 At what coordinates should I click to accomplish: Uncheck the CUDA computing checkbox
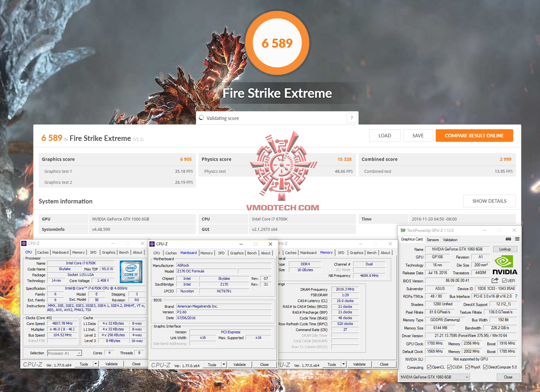point(450,367)
